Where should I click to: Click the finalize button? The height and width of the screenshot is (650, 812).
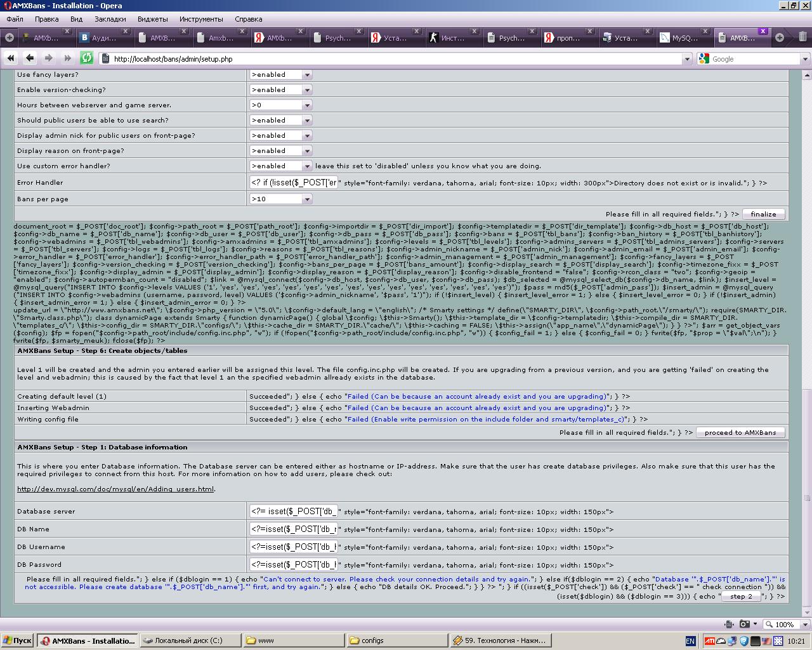(x=763, y=214)
